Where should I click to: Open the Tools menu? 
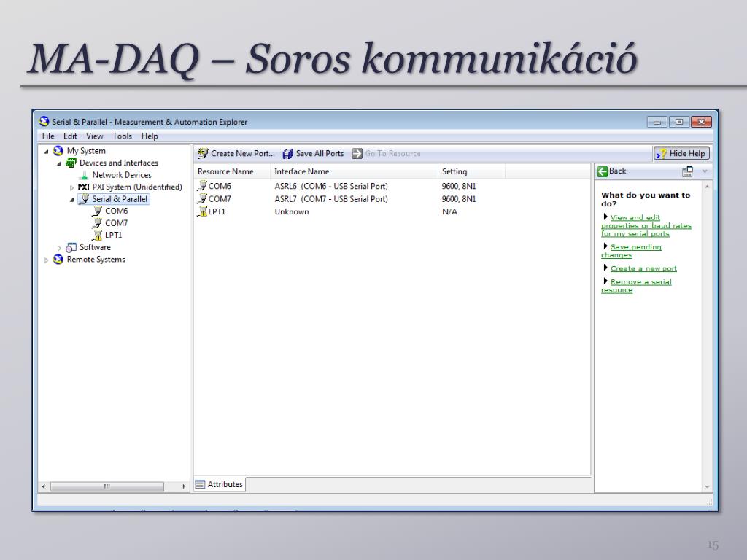[122, 136]
